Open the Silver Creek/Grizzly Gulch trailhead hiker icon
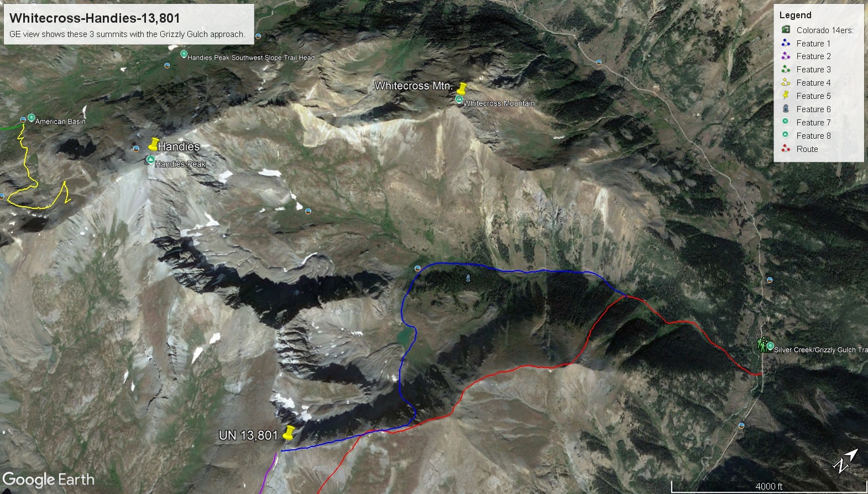This screenshot has height=494, width=868. 763,344
